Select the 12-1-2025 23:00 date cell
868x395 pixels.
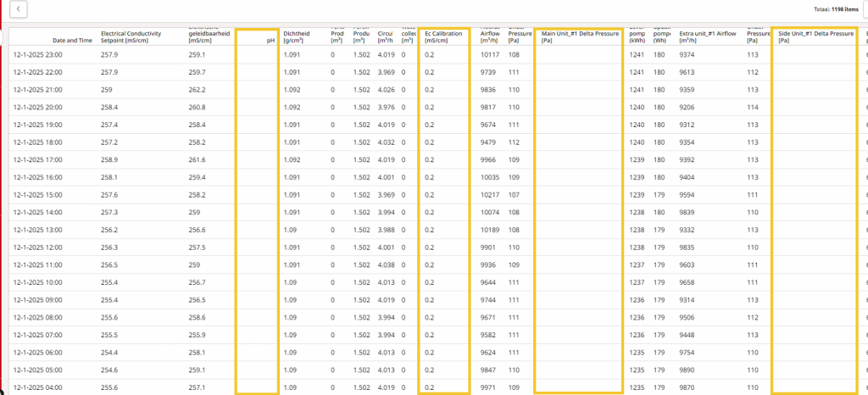pos(37,55)
